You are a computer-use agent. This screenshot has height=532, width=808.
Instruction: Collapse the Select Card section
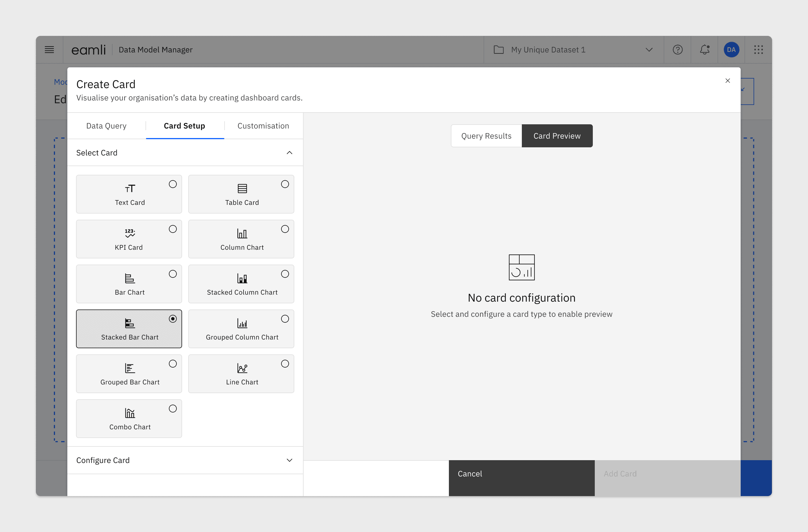[x=289, y=153]
